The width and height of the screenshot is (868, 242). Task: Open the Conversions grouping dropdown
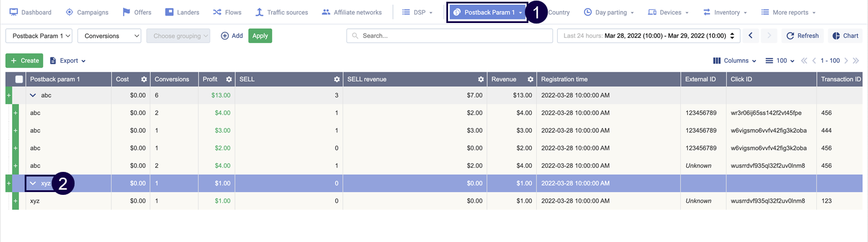pyautogui.click(x=109, y=36)
